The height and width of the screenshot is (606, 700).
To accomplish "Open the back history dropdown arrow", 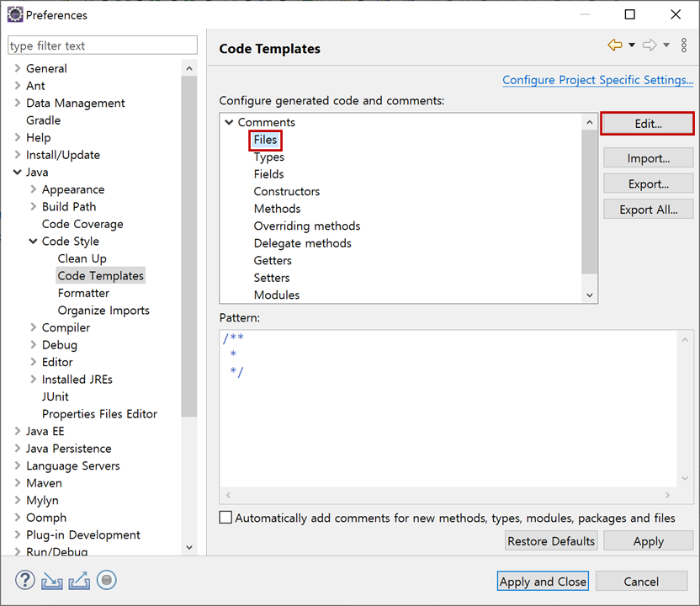I will click(632, 45).
